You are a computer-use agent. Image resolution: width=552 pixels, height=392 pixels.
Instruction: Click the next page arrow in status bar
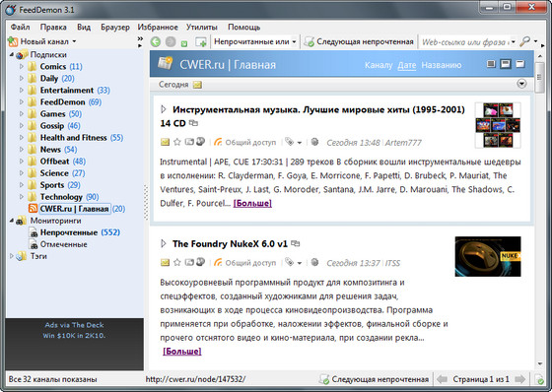pos(520,379)
